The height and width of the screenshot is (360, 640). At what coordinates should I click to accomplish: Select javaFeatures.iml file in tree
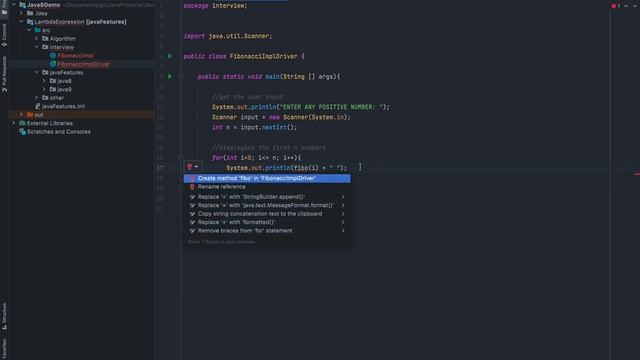(x=64, y=106)
